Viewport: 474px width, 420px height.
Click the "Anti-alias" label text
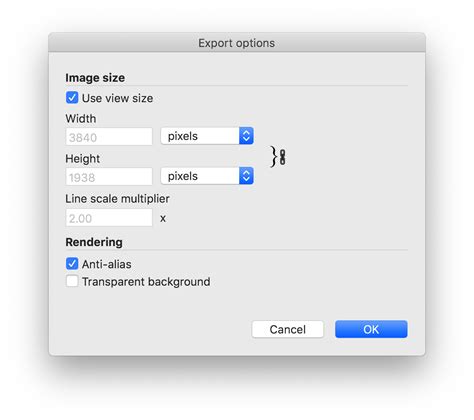(x=107, y=264)
